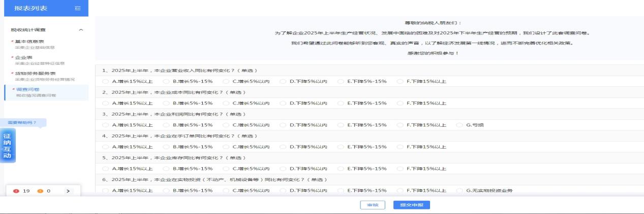
Task: Select E.下降5%-15% for question 1 营业收入
Action: click(340, 81)
